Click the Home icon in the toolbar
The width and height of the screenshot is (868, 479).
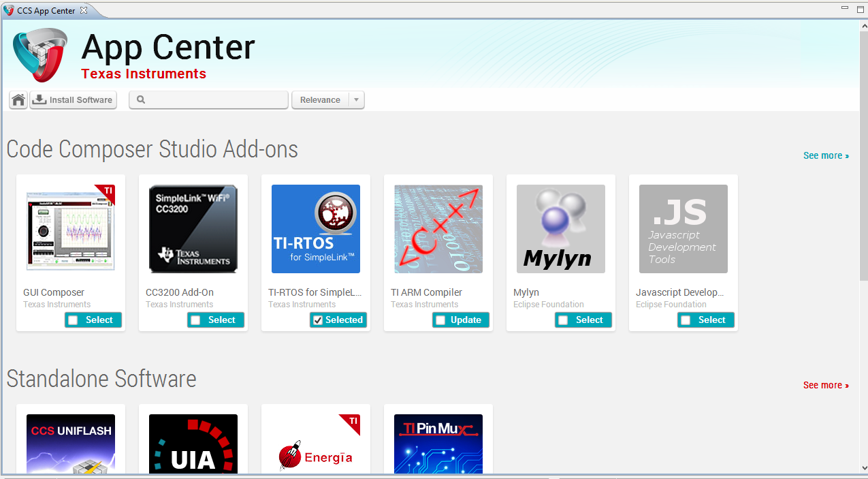pos(18,99)
